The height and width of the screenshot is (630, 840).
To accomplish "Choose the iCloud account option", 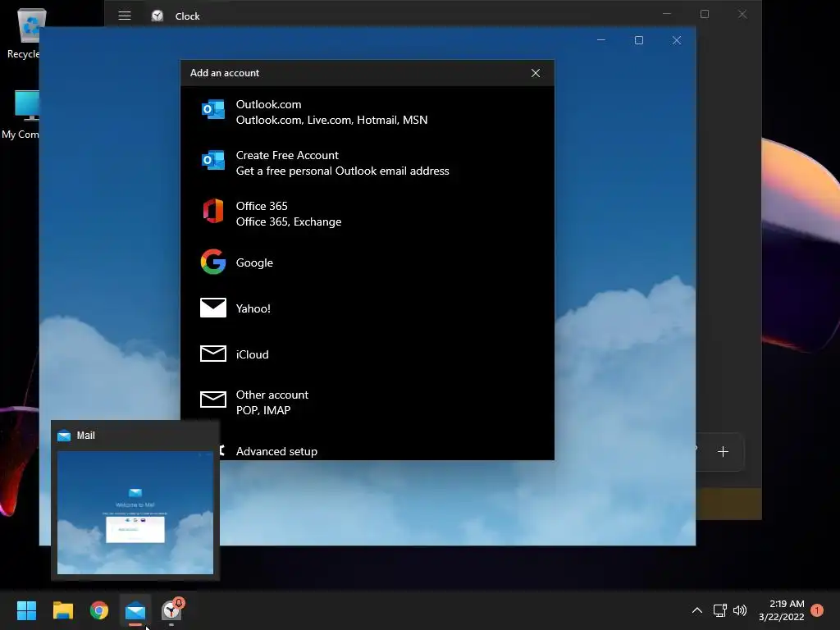I will 367,354.
